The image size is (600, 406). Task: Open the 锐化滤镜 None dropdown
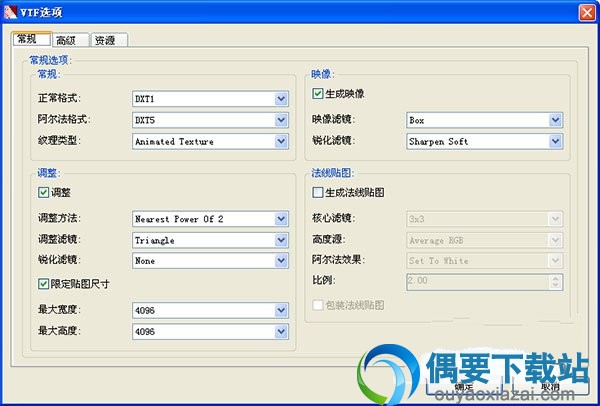[210, 261]
